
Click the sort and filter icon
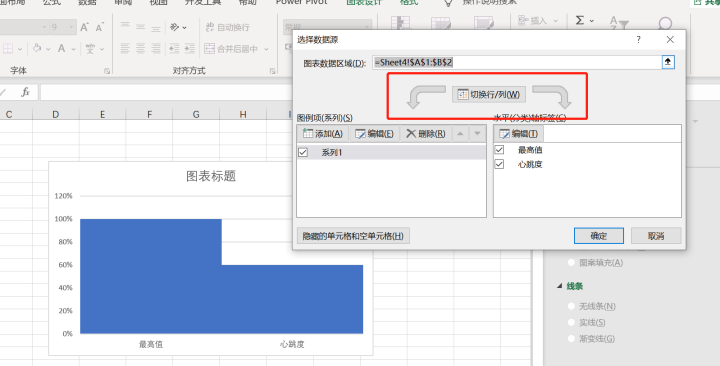tap(619, 22)
